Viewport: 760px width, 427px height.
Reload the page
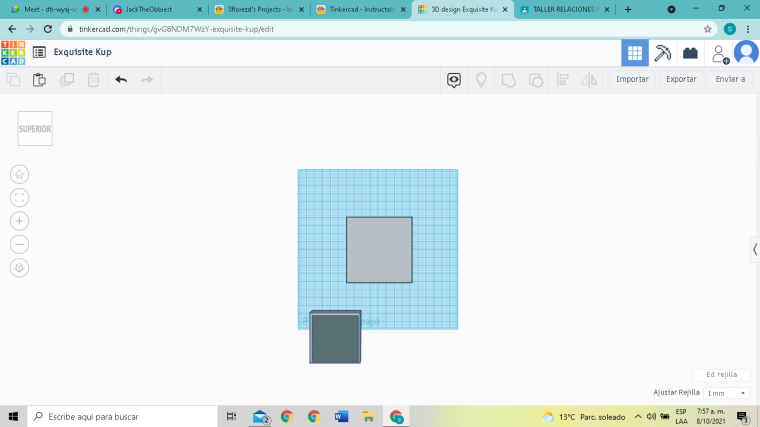[48, 29]
